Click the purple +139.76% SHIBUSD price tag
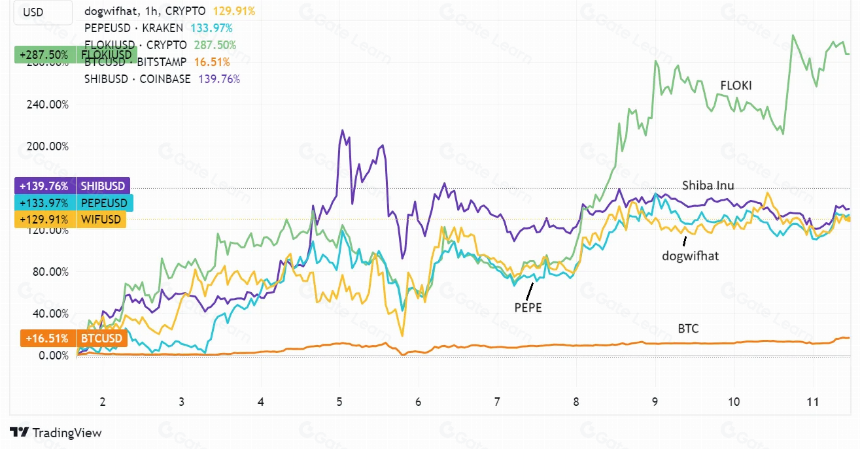The height and width of the screenshot is (449, 860). 72,186
